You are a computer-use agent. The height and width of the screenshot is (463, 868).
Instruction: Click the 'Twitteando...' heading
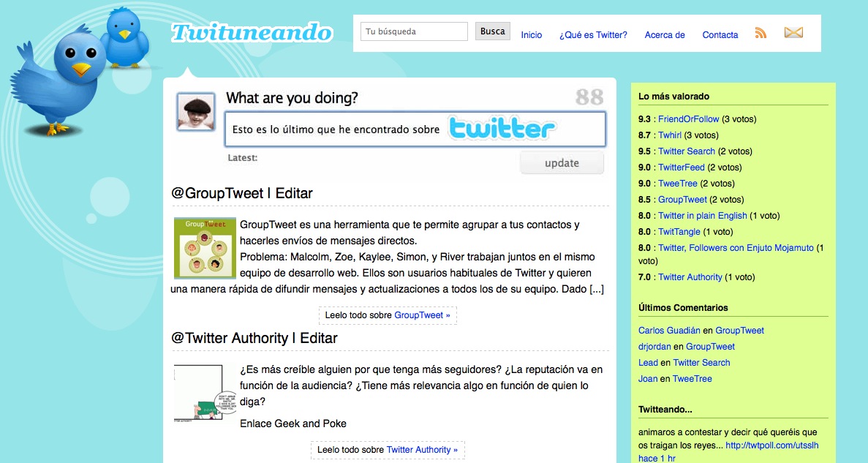(665, 410)
